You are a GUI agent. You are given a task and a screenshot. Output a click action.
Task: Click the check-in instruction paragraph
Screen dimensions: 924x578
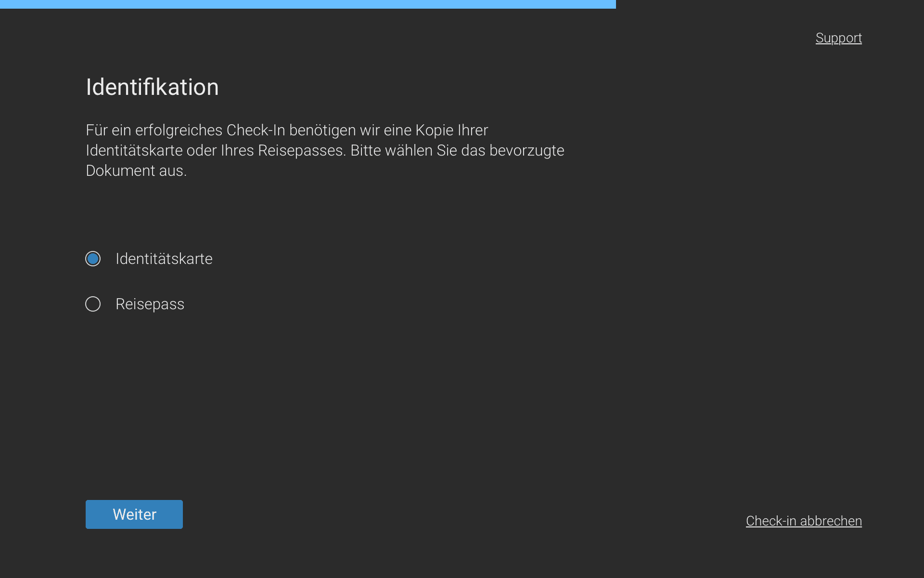(x=325, y=150)
